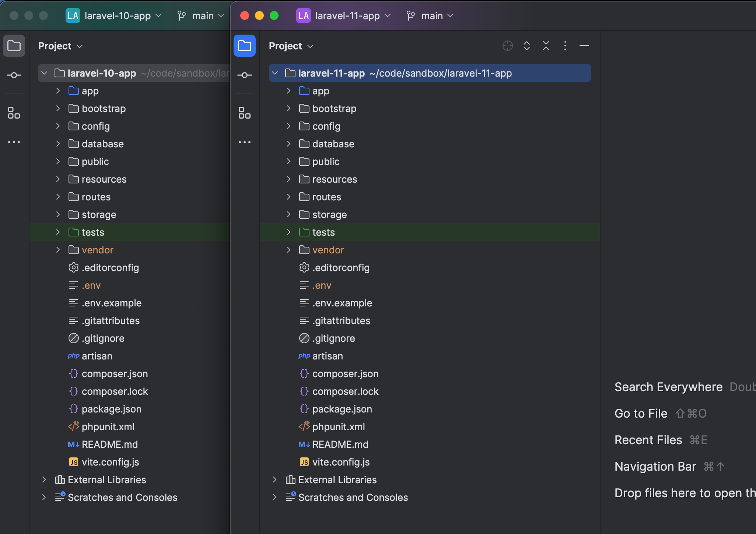Click Recent Files hint text
The image size is (756, 534).
(x=648, y=440)
